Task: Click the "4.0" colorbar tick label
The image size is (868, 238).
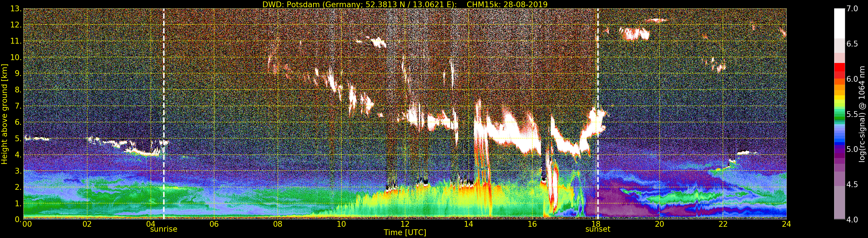Action: click(852, 220)
